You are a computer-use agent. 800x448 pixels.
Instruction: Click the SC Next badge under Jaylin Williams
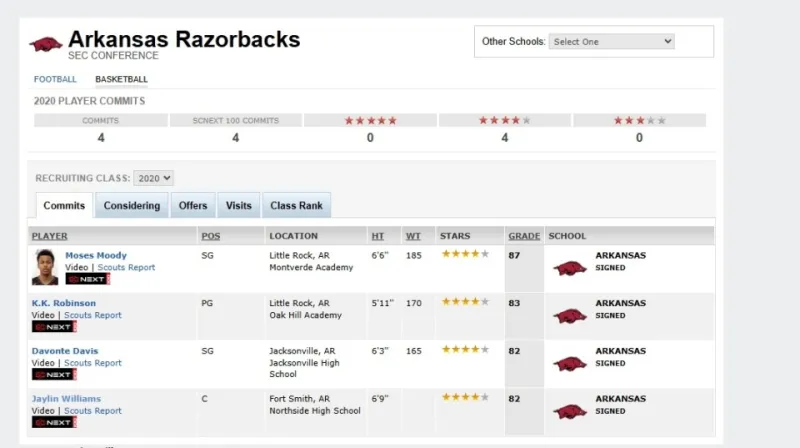[53, 422]
